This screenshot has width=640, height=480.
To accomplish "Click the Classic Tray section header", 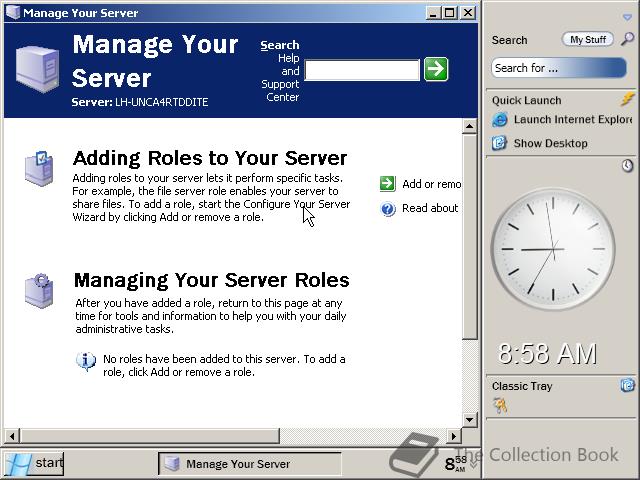I will coord(522,386).
